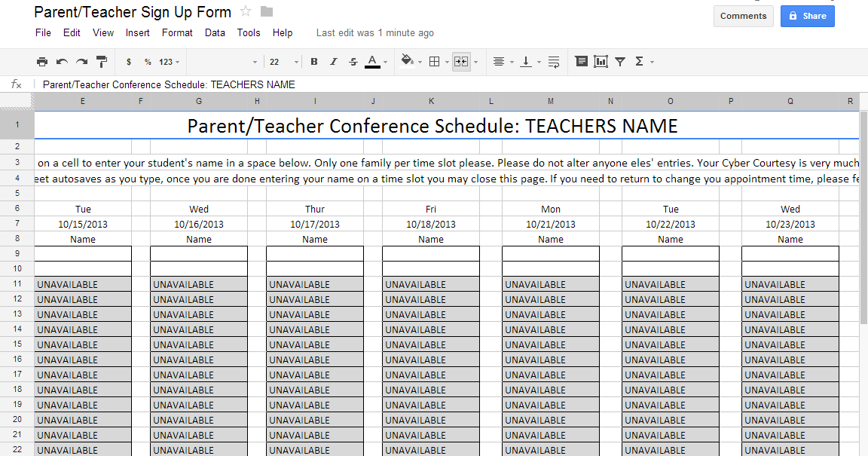Viewport: 868px width, 456px height.
Task: Apply currency format with dollar sign icon
Action: [128, 61]
